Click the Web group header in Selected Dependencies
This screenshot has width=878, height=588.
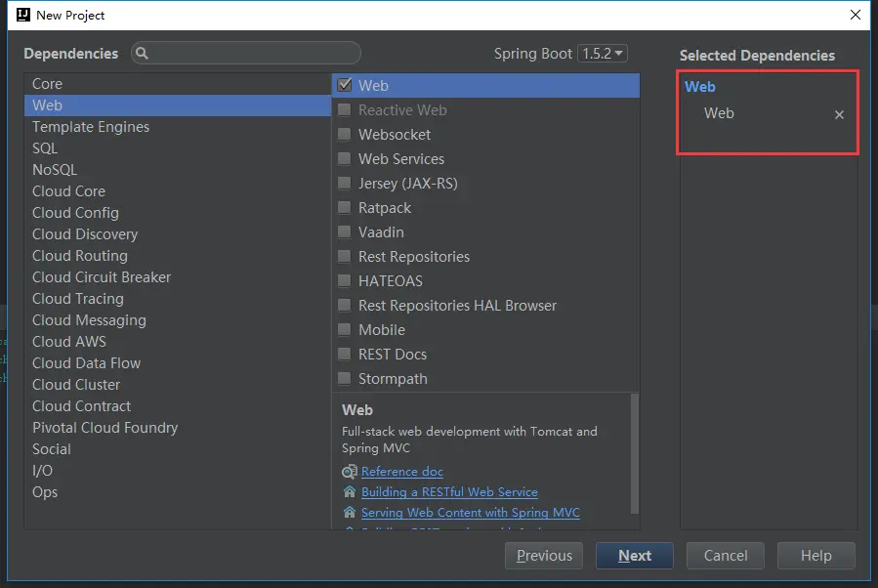700,87
